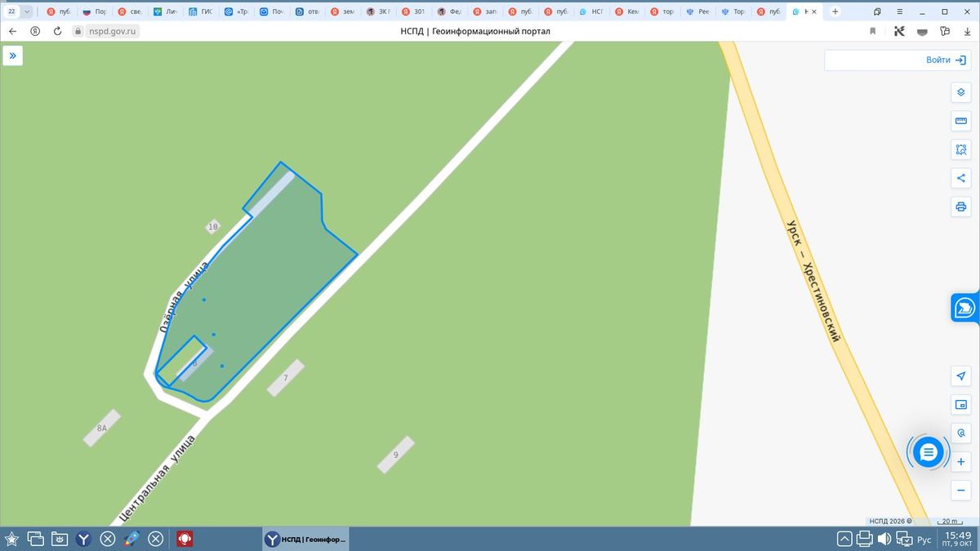This screenshot has height=551, width=980.
Task: Switch to the Рее browser tab
Action: tap(699, 11)
